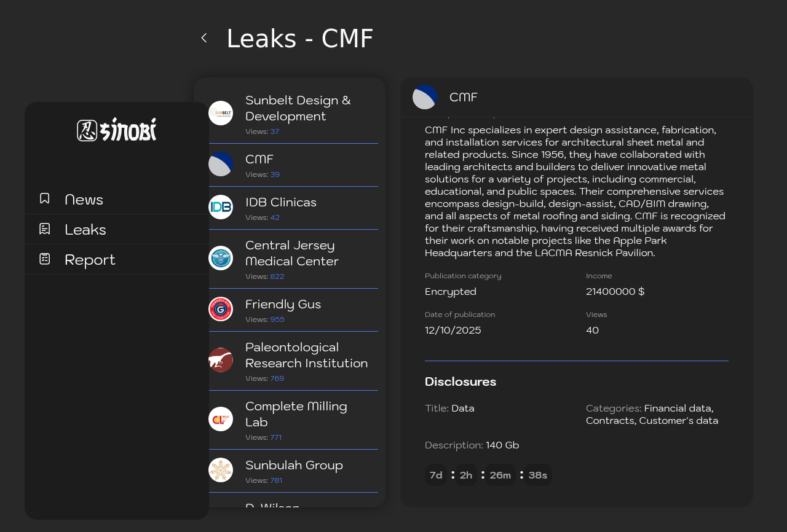Open the Sunbulah Group entry title

coord(294,466)
